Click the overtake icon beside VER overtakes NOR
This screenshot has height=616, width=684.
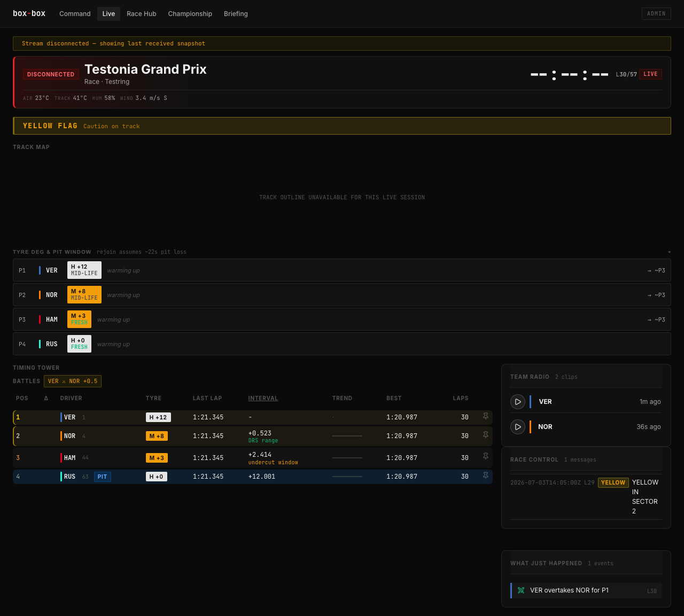(521, 590)
